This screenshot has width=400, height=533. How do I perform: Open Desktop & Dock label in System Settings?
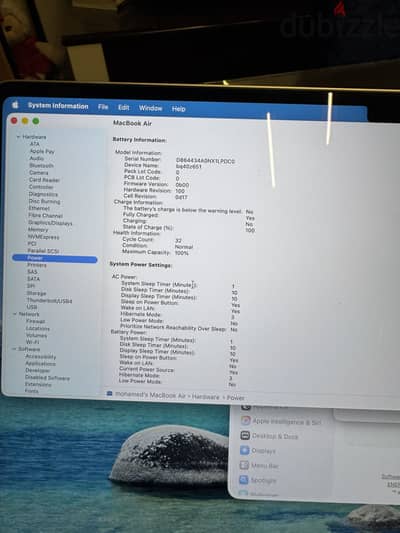275,436
